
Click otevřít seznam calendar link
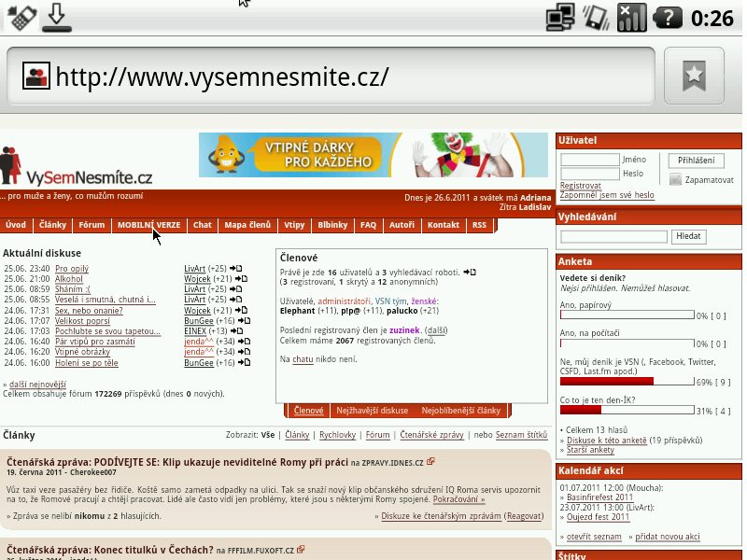pos(594,537)
